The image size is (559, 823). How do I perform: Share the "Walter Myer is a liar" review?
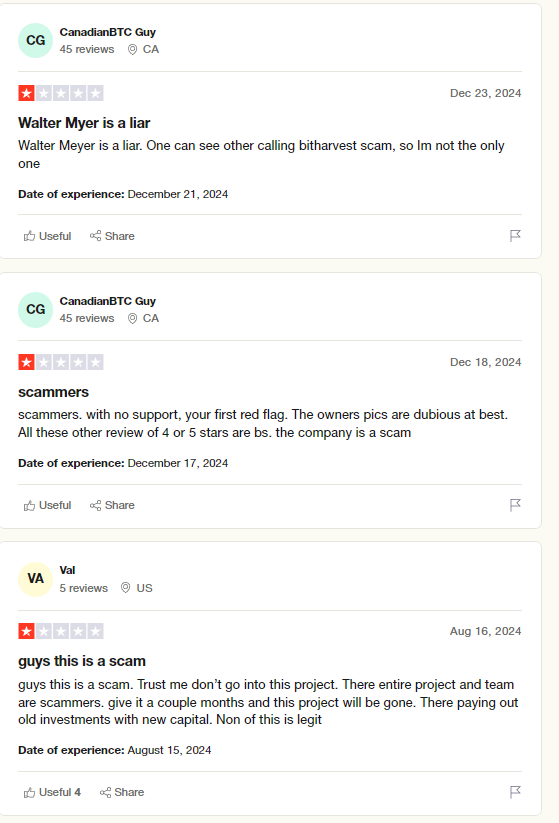112,236
